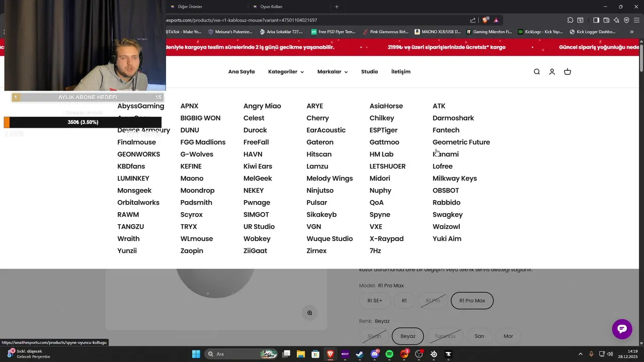Image resolution: width=644 pixels, height=362 pixels.
Task: Open the Pulsar brand link
Action: click(x=317, y=203)
